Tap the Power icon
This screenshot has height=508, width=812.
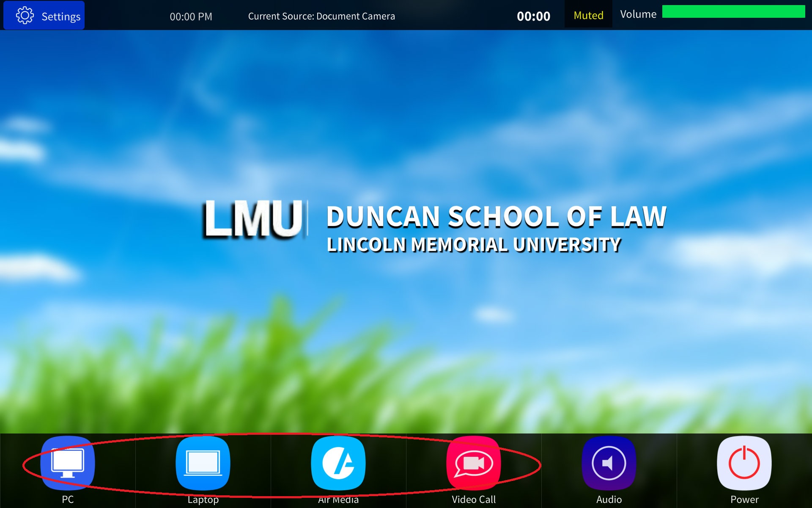744,463
